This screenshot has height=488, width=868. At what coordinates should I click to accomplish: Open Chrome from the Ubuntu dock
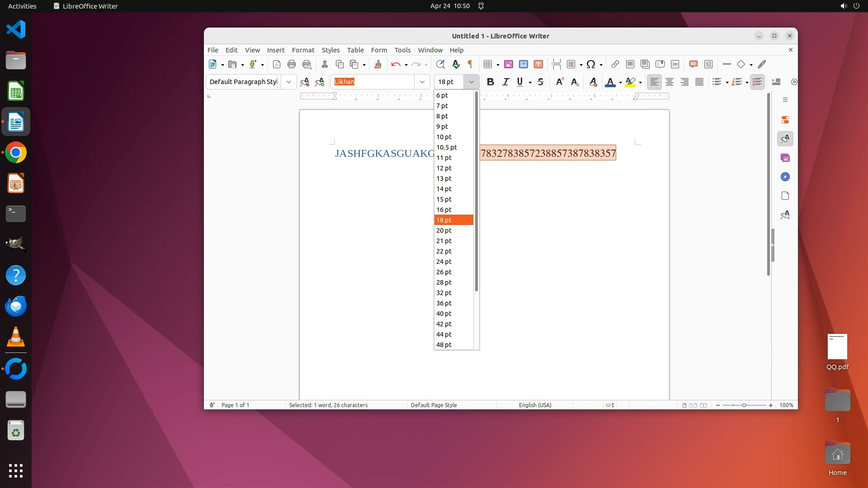(x=16, y=153)
